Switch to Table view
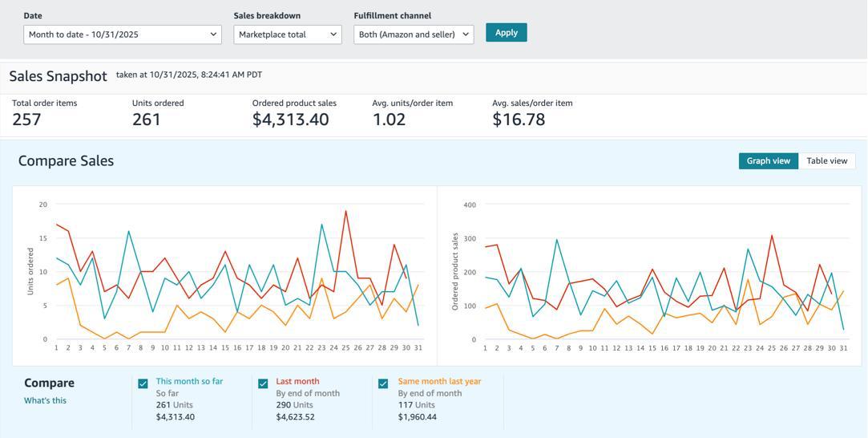 click(826, 161)
